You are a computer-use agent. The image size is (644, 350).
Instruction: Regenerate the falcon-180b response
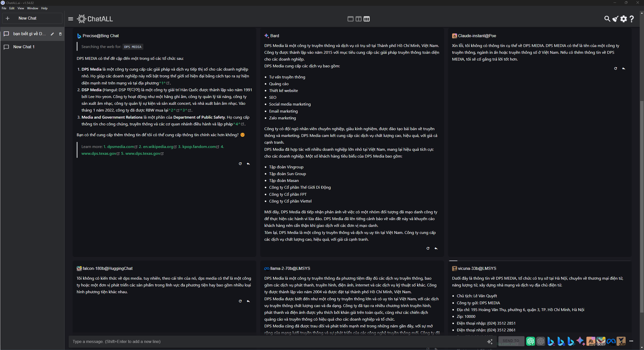pyautogui.click(x=240, y=301)
